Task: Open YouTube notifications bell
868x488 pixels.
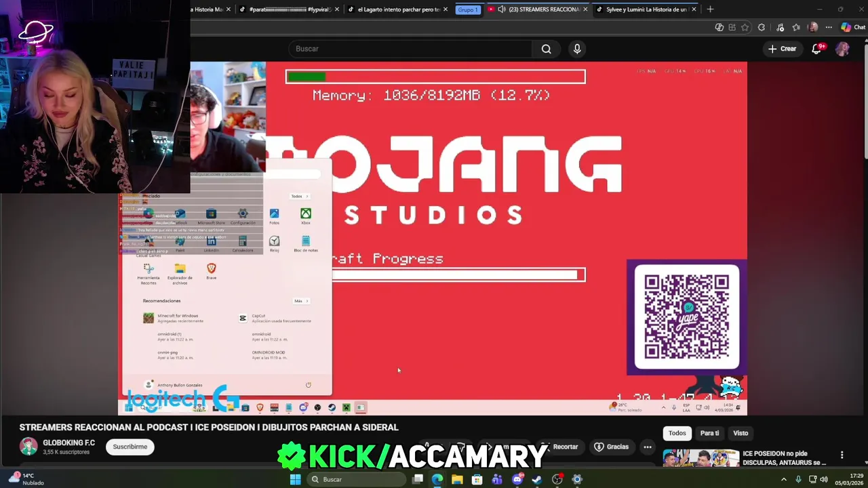Action: 817,49
